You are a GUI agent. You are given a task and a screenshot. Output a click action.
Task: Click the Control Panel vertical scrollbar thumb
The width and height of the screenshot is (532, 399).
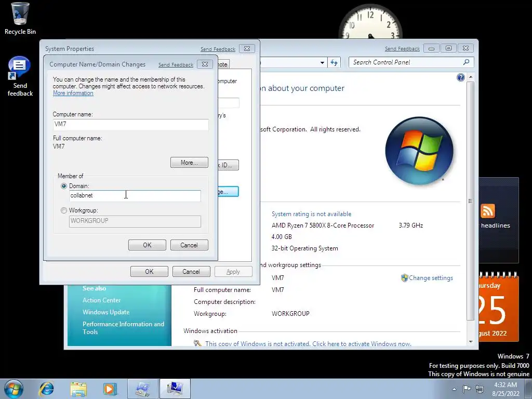[471, 201]
